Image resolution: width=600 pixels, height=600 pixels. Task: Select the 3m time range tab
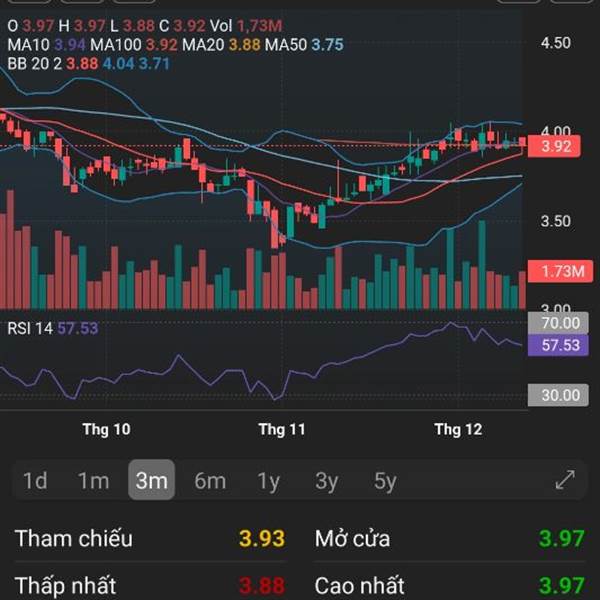point(152,480)
